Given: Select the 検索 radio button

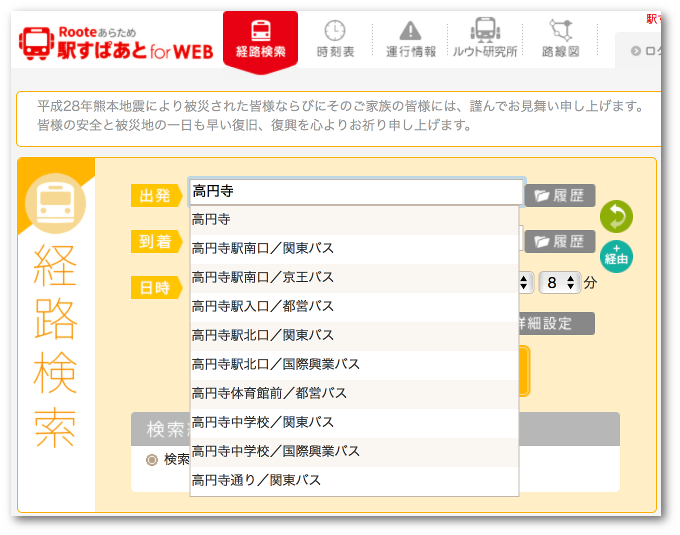Looking at the screenshot, I should pos(152,460).
